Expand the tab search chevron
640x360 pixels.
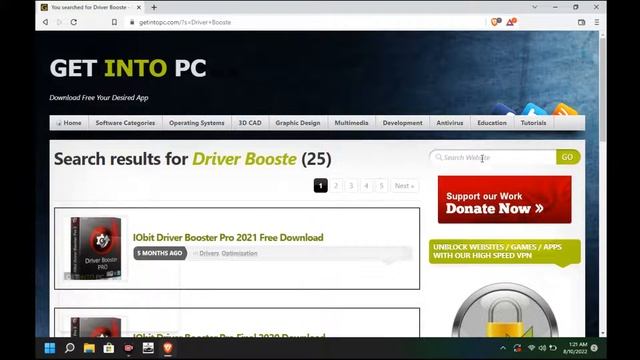(x=534, y=7)
